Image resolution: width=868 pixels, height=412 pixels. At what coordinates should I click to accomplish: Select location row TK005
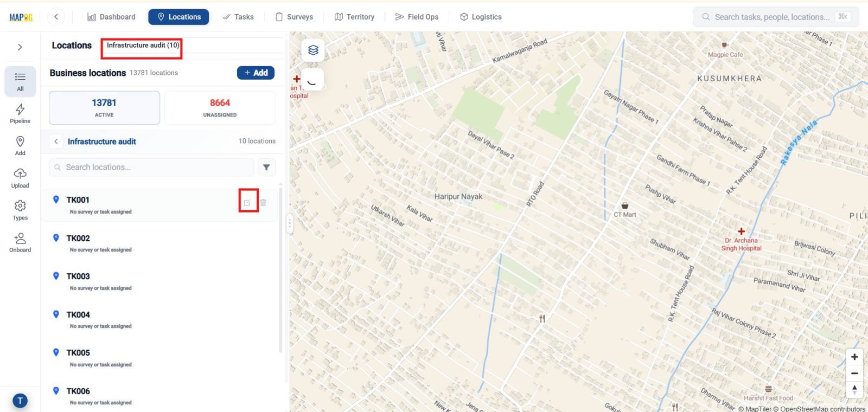click(159, 358)
